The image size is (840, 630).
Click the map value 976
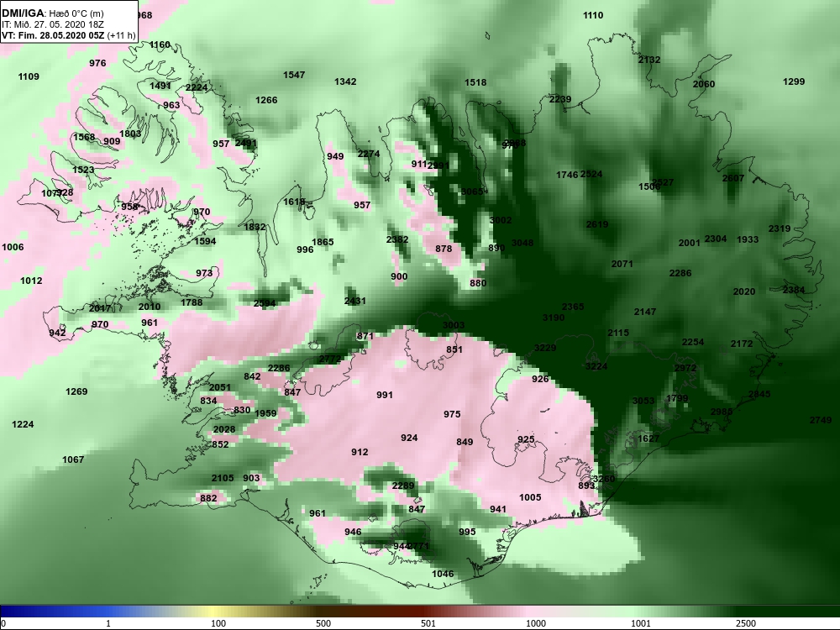(x=97, y=63)
